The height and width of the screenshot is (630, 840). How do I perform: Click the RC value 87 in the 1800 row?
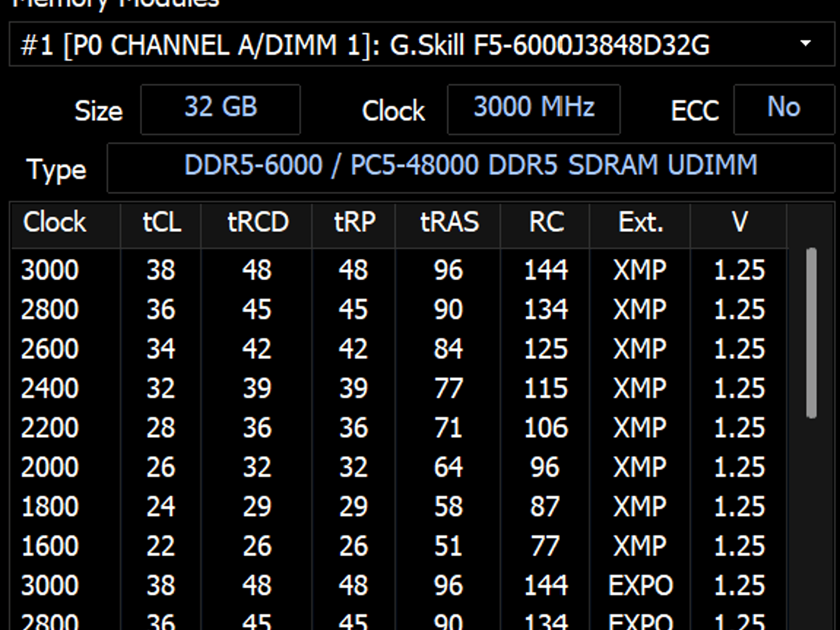point(545,507)
